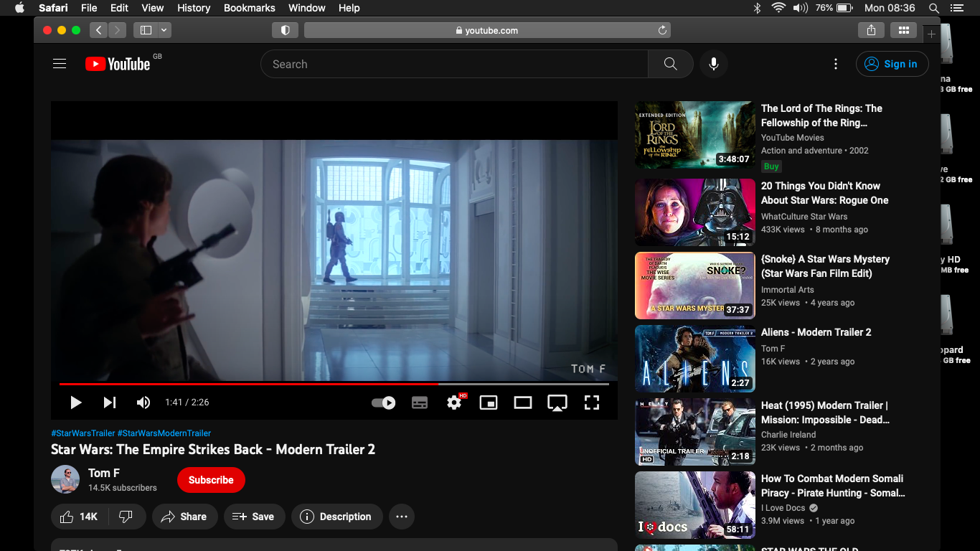Open How To Combat Modern Somali Piracy title

833,486
